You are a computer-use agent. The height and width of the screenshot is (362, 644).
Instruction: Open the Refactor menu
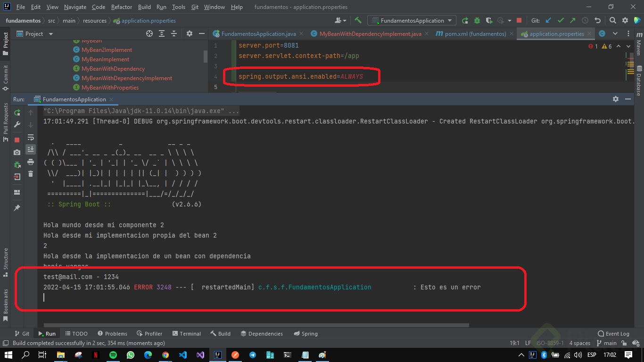122,7
